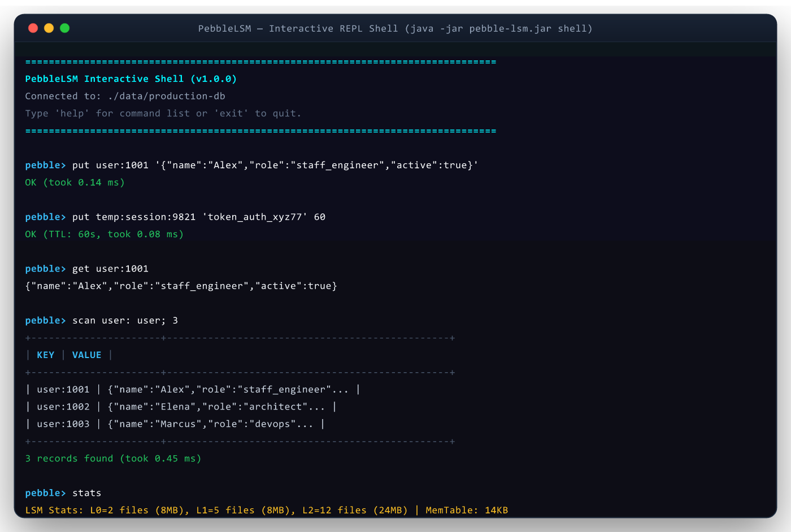This screenshot has width=791, height=532.
Task: Click the Elena architect value cell
Action: 216,407
